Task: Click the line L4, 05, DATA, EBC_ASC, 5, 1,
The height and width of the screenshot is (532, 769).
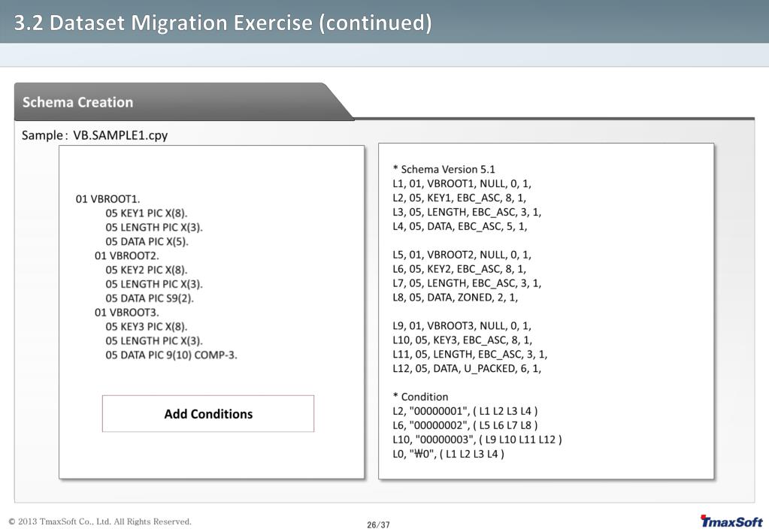Action: 460,226
